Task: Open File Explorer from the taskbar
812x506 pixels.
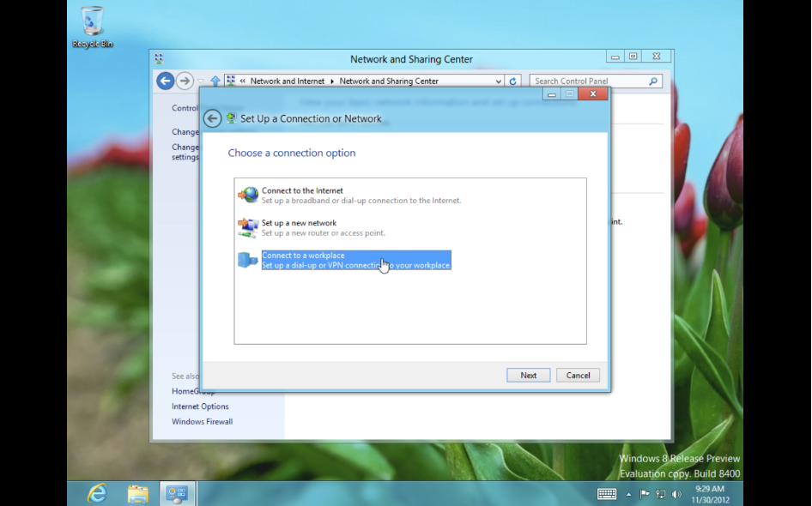Action: point(137,493)
